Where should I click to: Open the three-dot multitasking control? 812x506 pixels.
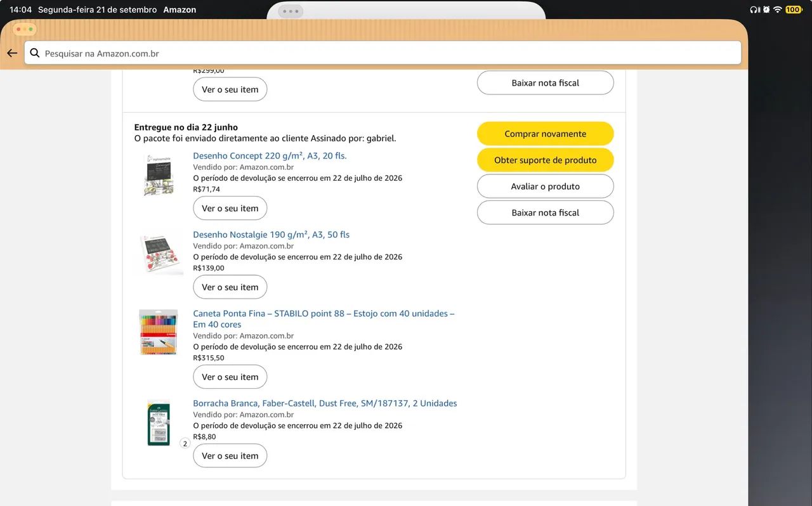[x=291, y=11]
